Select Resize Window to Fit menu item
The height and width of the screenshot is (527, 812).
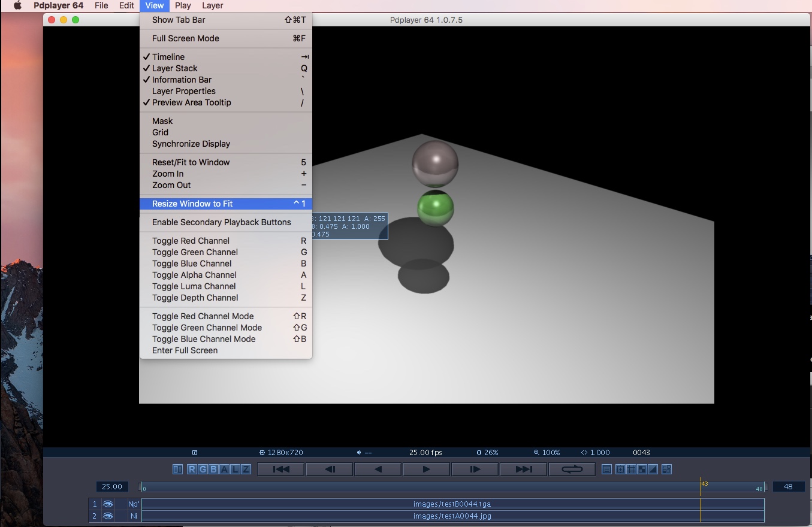[226, 204]
